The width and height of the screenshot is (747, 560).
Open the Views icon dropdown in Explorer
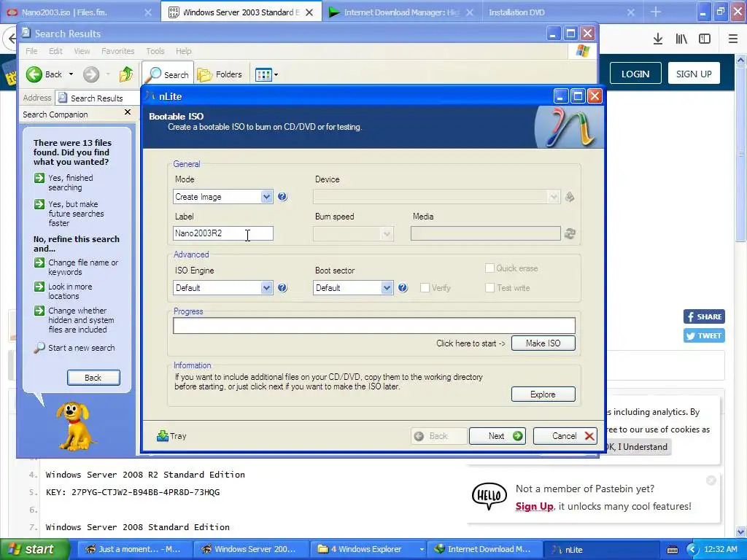pyautogui.click(x=267, y=74)
